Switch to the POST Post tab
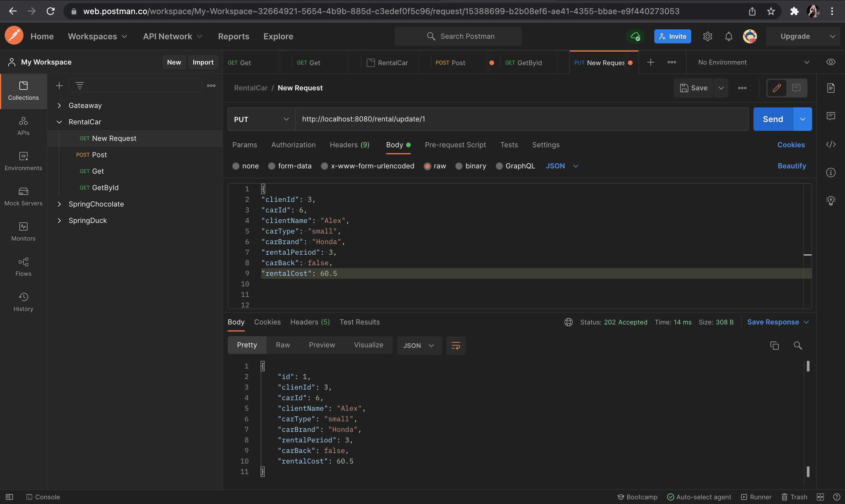 tap(465, 62)
